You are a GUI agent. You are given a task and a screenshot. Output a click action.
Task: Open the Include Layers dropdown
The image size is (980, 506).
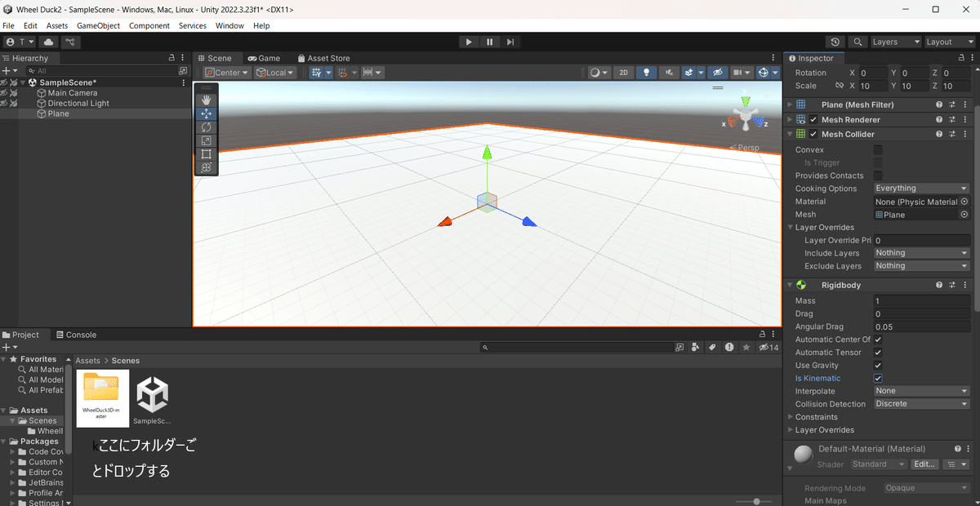(x=922, y=253)
